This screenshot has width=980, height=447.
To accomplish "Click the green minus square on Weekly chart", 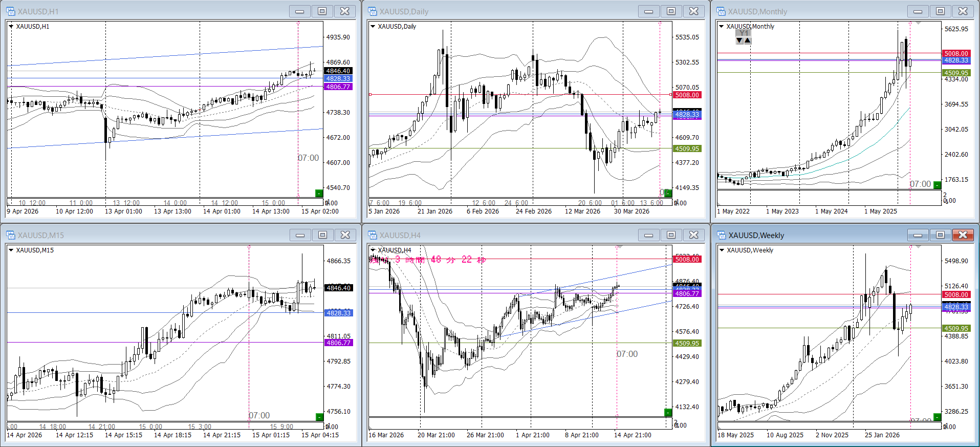I will pyautogui.click(x=938, y=417).
